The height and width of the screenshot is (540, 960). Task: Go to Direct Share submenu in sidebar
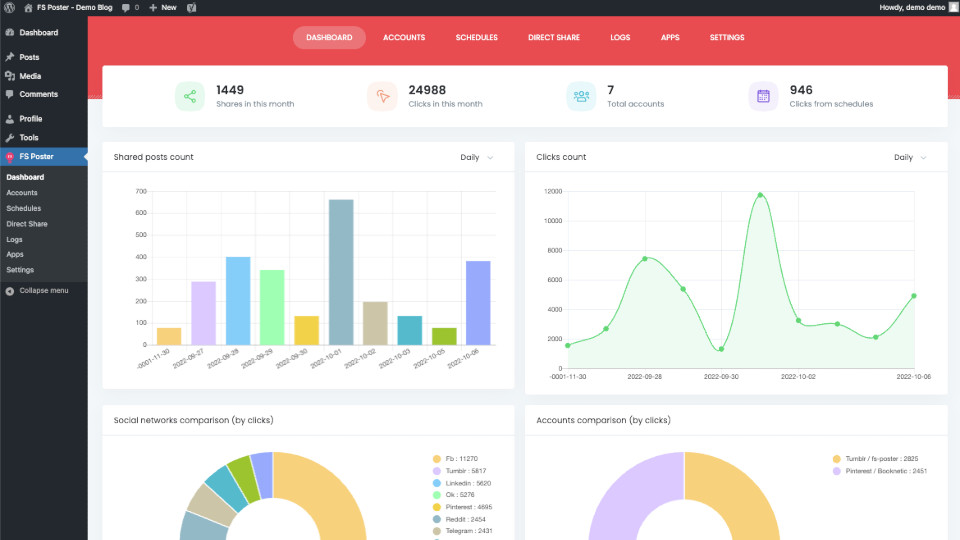click(27, 224)
